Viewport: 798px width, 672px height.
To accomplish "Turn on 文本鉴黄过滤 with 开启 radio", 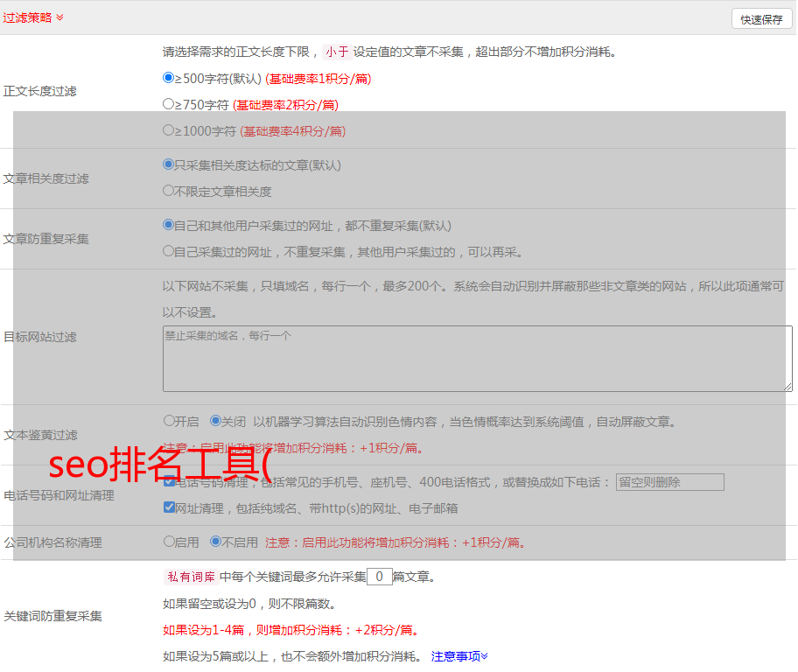I will [169, 421].
